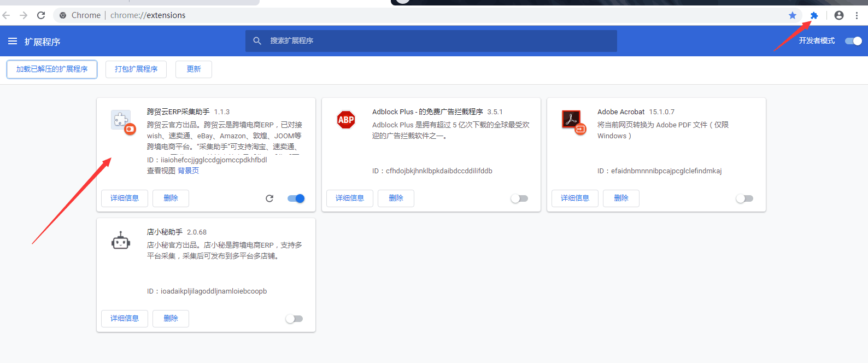Image resolution: width=868 pixels, height=363 pixels.
Task: Click the browser back arrow
Action: pos(6,15)
